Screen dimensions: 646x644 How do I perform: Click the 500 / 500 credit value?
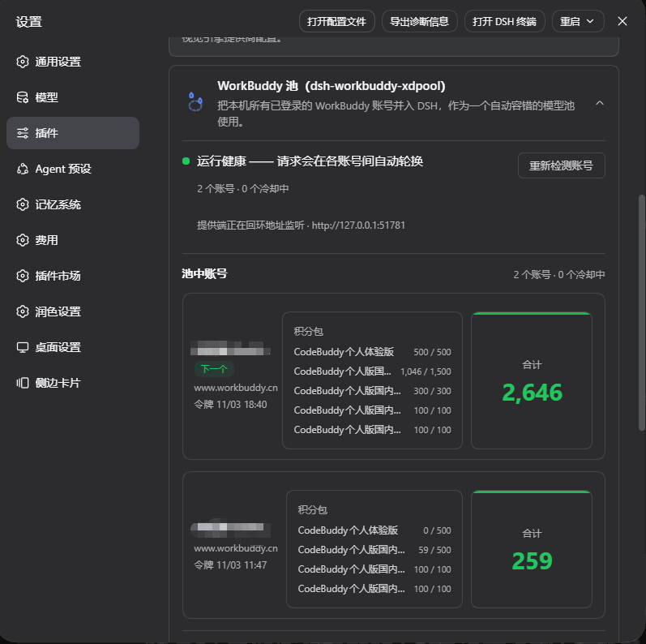(432, 352)
